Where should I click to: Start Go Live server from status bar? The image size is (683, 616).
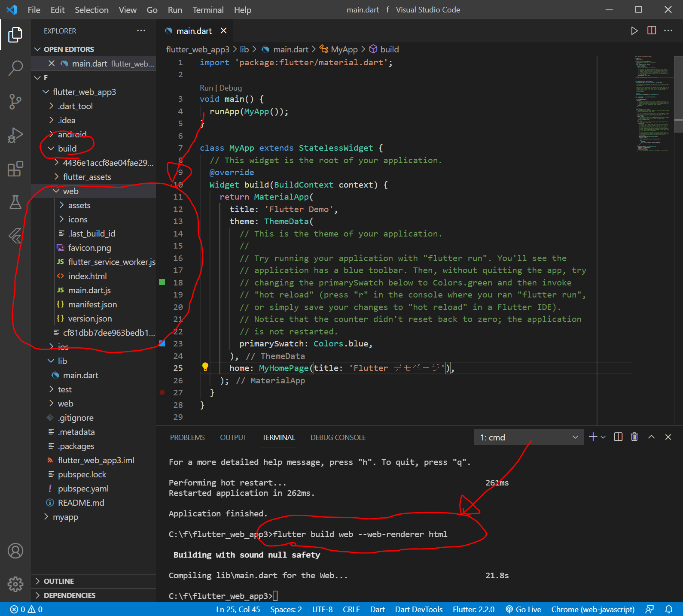(x=523, y=609)
